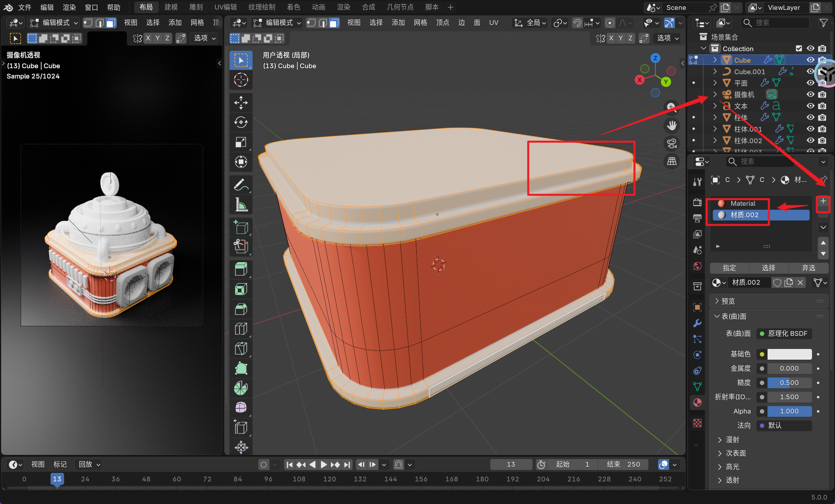Click the 指定 assign button
The height and width of the screenshot is (504, 835).
pos(729,268)
